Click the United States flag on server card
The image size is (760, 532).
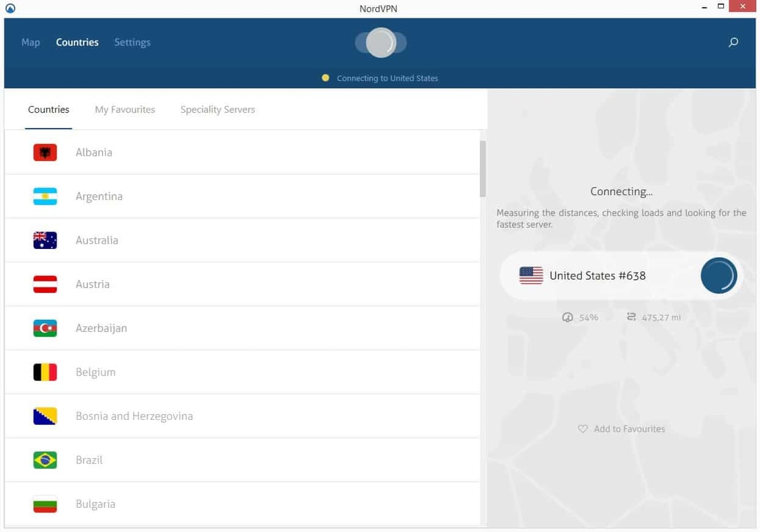(x=531, y=275)
